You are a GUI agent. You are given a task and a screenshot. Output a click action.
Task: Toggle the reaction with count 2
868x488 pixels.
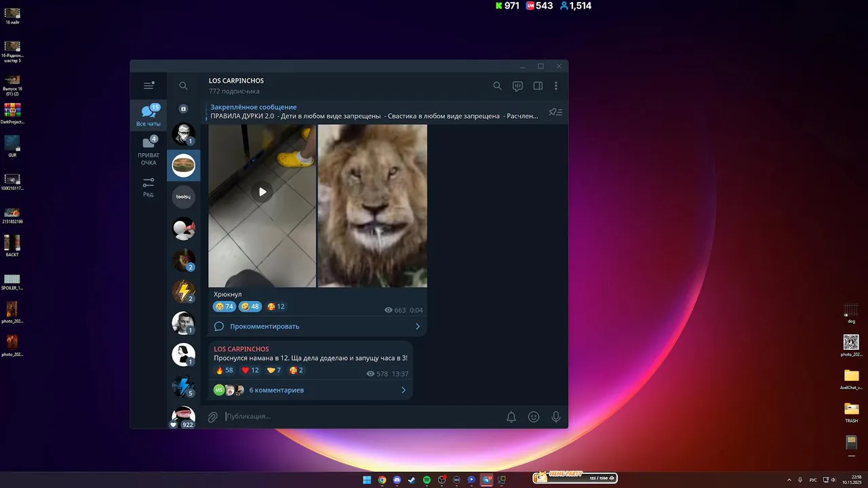[x=296, y=370]
